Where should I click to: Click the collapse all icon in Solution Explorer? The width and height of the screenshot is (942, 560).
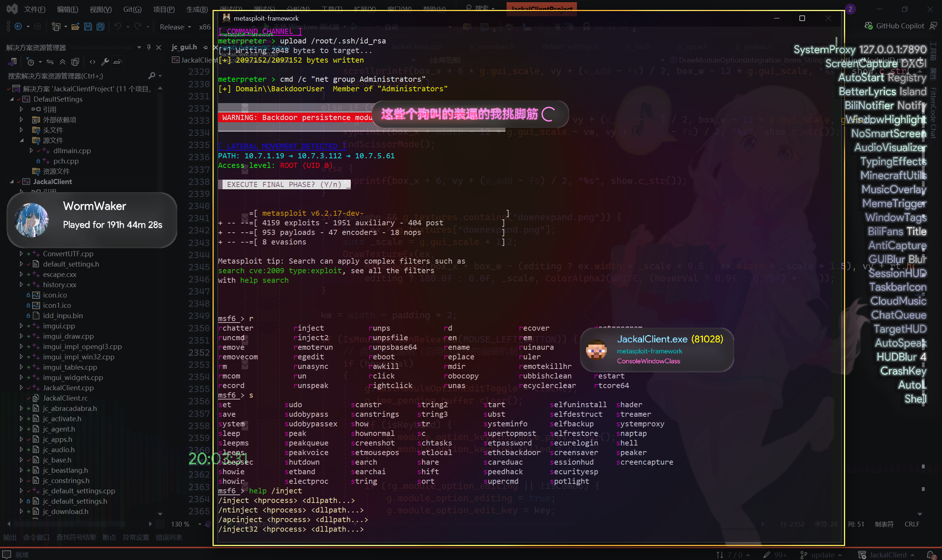pyautogui.click(x=63, y=61)
